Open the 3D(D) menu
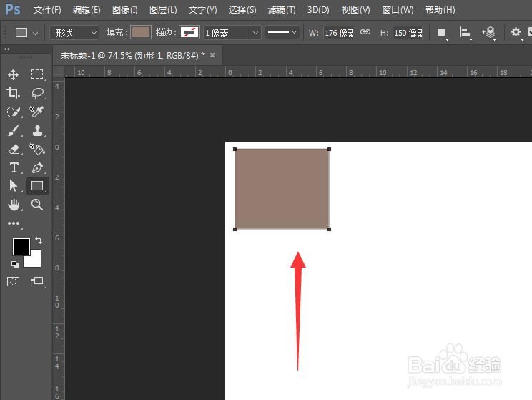The width and height of the screenshot is (532, 400). pyautogui.click(x=318, y=10)
